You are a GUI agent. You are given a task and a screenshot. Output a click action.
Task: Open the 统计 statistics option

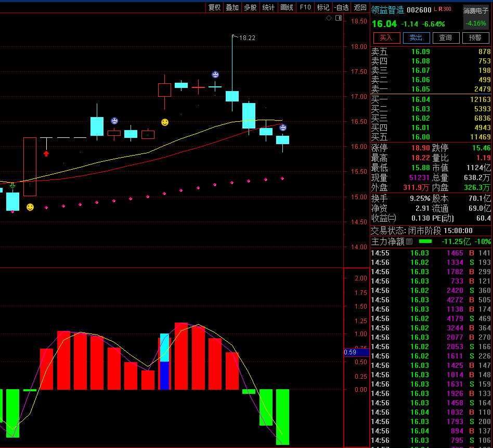(268, 8)
